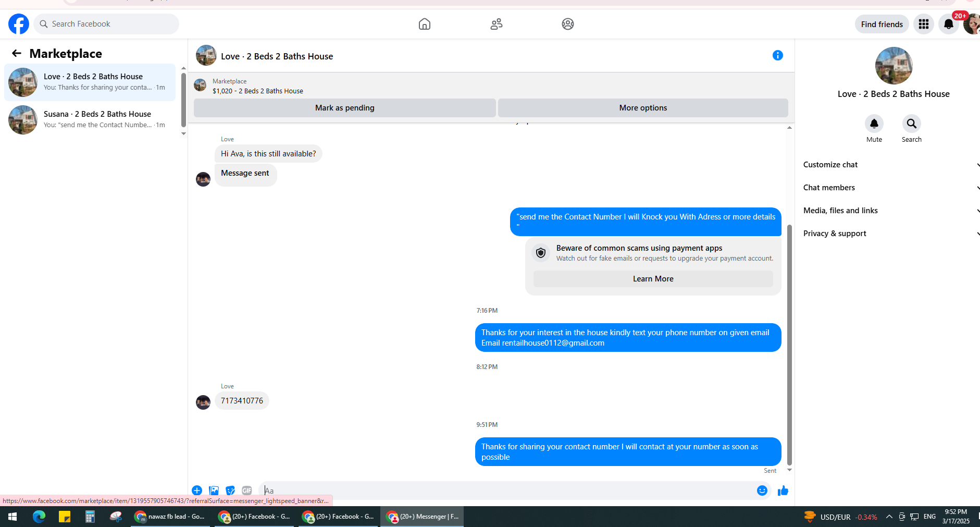The height and width of the screenshot is (527, 980).
Task: Open More options for the listing
Action: point(643,108)
